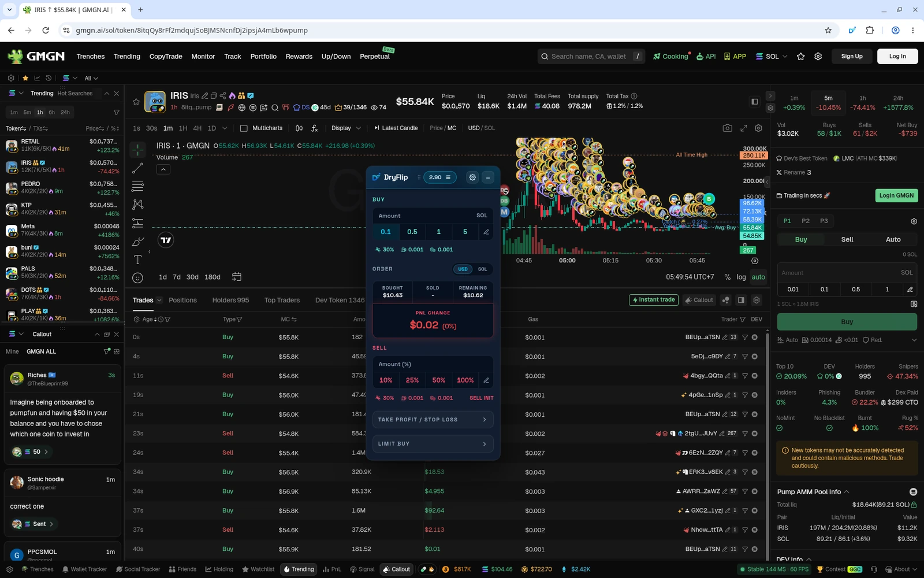The height and width of the screenshot is (578, 924).
Task: Open the SOL chain selector dropdown
Action: tap(772, 57)
